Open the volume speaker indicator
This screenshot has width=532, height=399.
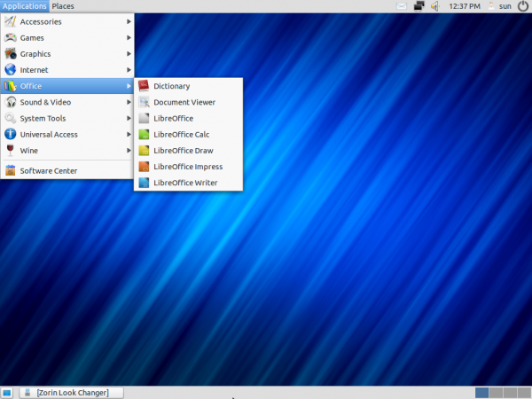[x=435, y=6]
